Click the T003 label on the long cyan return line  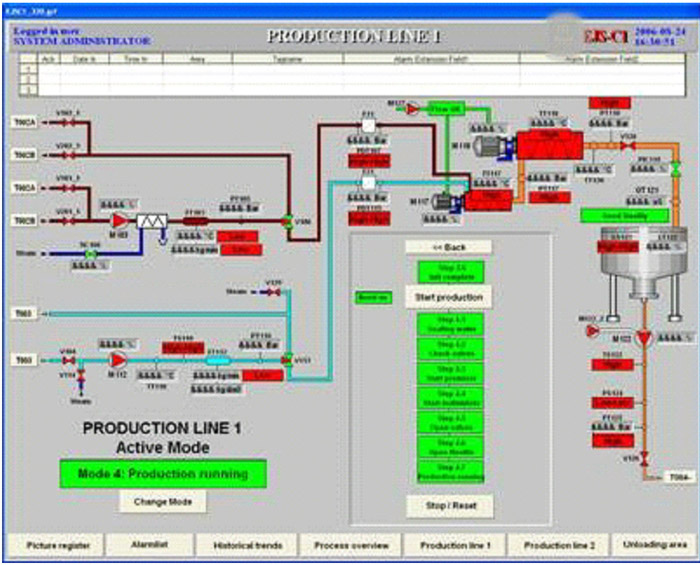click(x=24, y=314)
